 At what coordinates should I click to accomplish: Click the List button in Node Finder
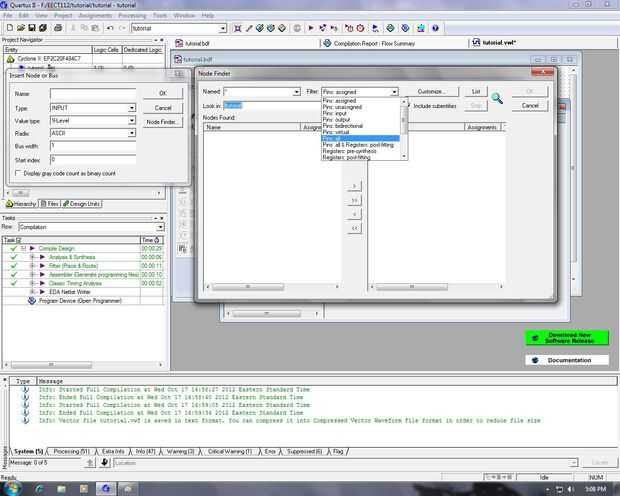[x=476, y=91]
